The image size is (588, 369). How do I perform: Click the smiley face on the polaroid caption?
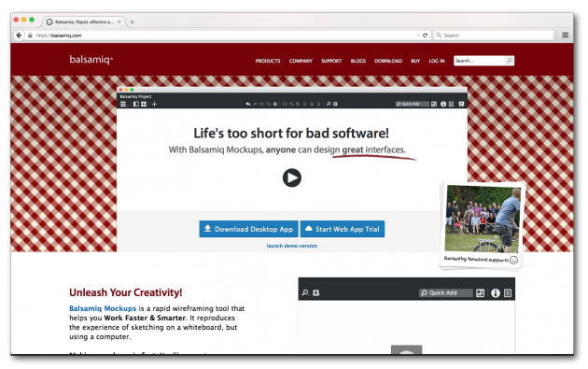(x=513, y=260)
